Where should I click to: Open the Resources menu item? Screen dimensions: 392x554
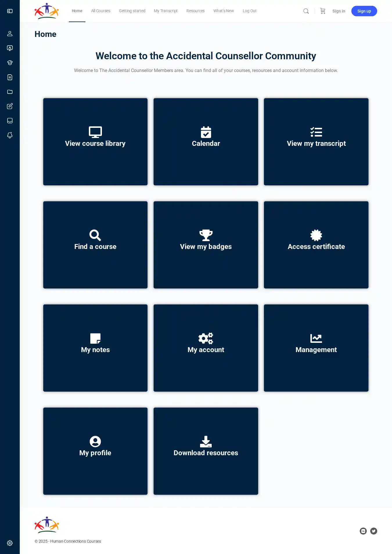point(195,11)
